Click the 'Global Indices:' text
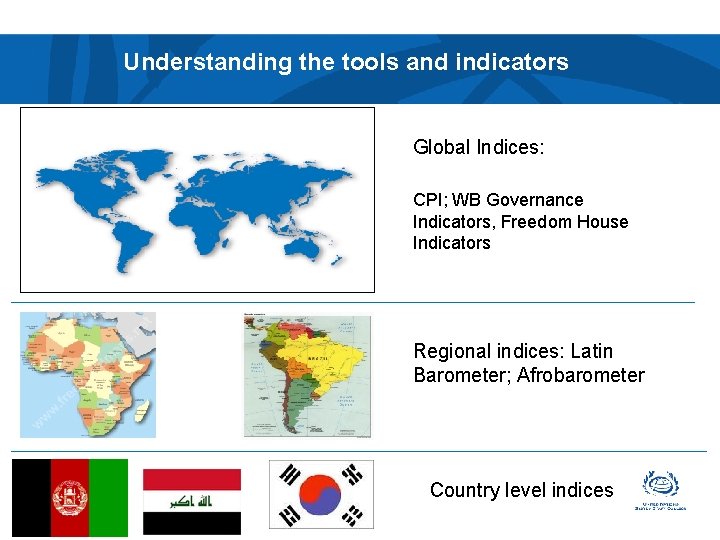Image resolution: width=720 pixels, height=540 pixels. (478, 147)
